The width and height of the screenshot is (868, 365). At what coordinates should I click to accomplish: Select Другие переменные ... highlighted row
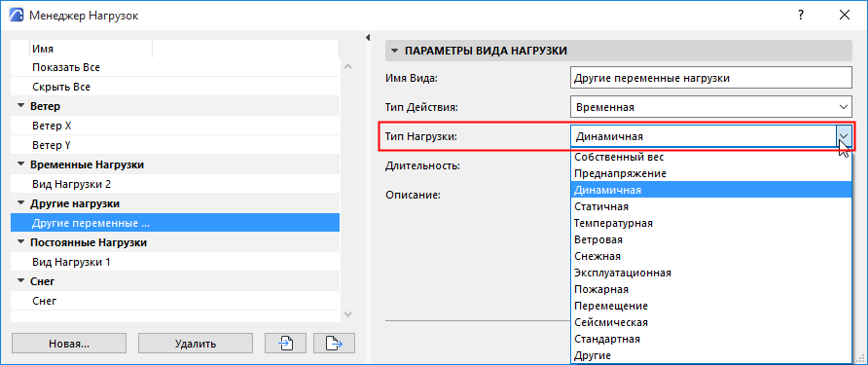tap(175, 223)
